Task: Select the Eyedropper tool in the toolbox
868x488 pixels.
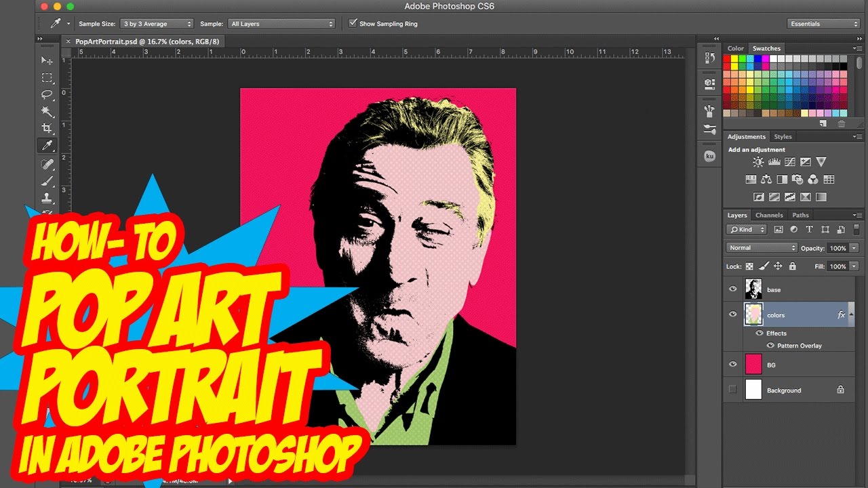Action: [47, 146]
